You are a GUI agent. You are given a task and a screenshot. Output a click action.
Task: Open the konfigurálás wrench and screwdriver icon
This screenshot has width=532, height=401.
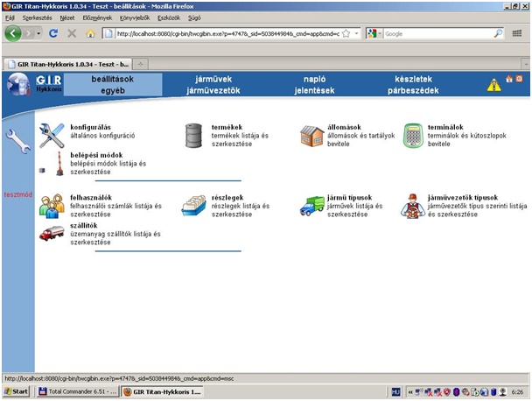52,136
